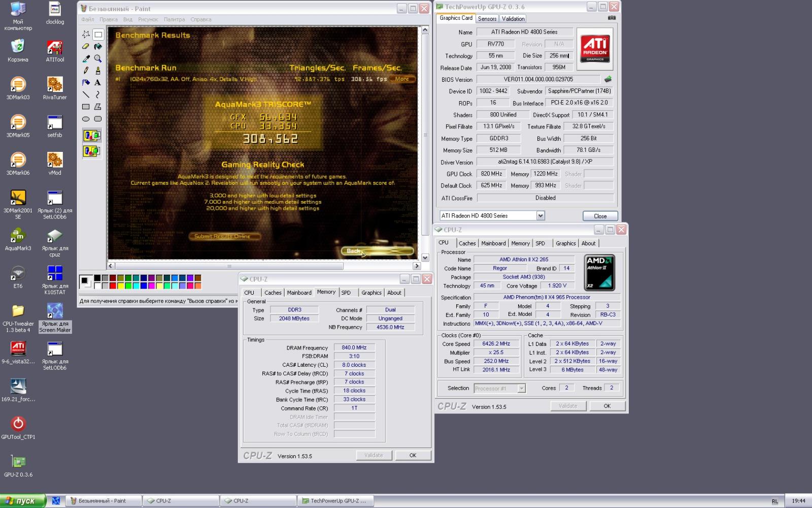Open the About tab in the CPU-Z processor window
This screenshot has width=812, height=508.
tap(589, 243)
